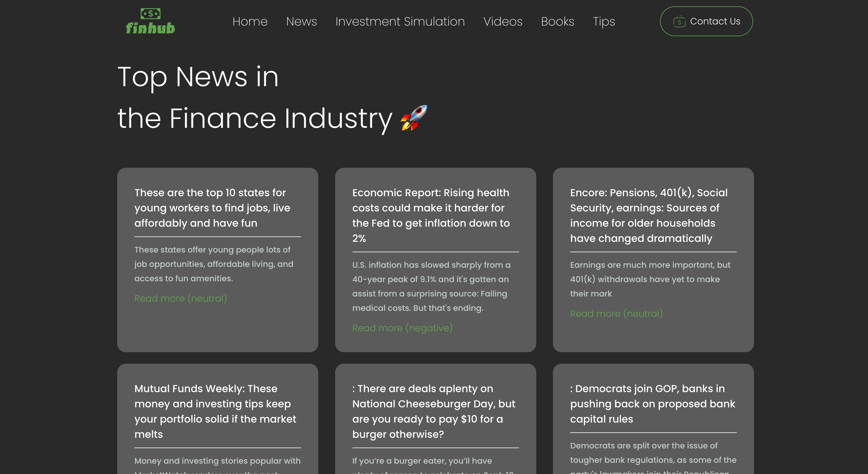Open the Democrats join GOP bank rules card
Image resolution: width=868 pixels, height=474 pixels.
point(652,404)
